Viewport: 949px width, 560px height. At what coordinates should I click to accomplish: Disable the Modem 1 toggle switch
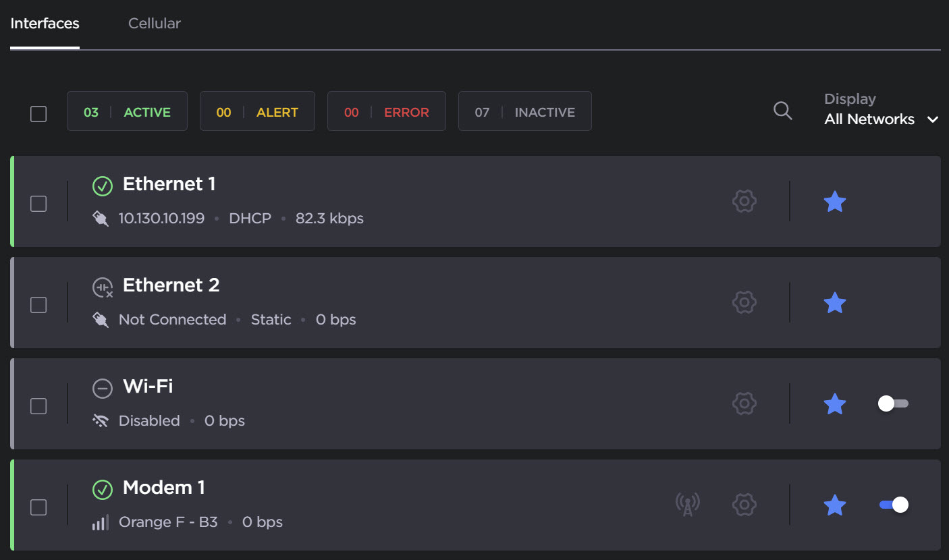click(x=893, y=505)
